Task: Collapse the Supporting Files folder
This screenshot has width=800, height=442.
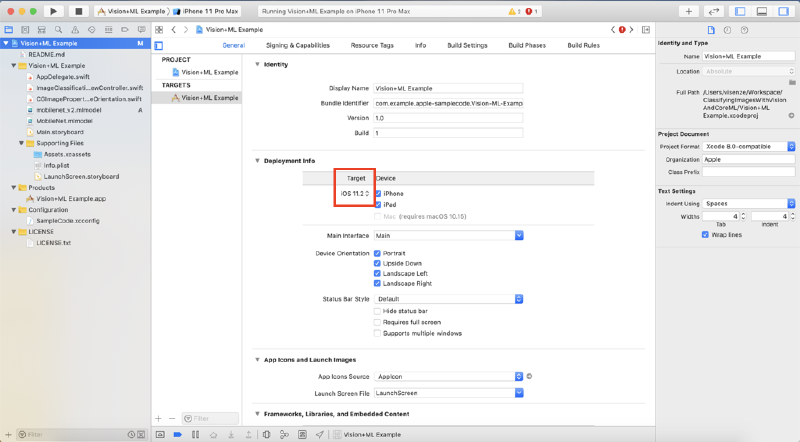Action: pyautogui.click(x=21, y=143)
